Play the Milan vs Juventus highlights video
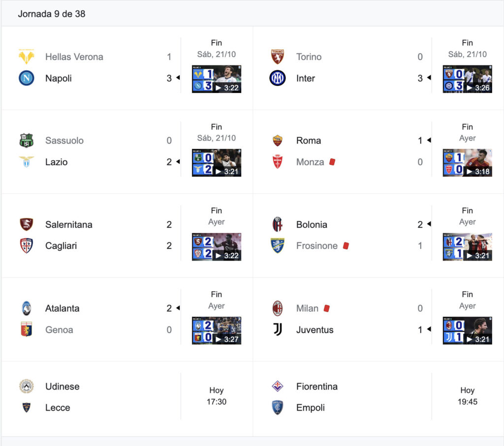This screenshot has width=504, height=446. (x=467, y=330)
